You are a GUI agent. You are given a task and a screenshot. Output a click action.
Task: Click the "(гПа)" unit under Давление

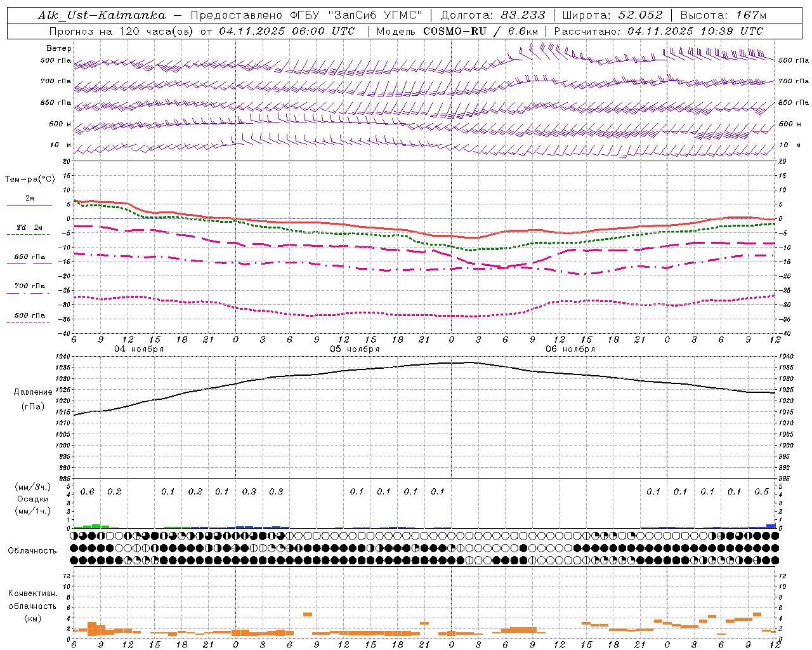32,407
